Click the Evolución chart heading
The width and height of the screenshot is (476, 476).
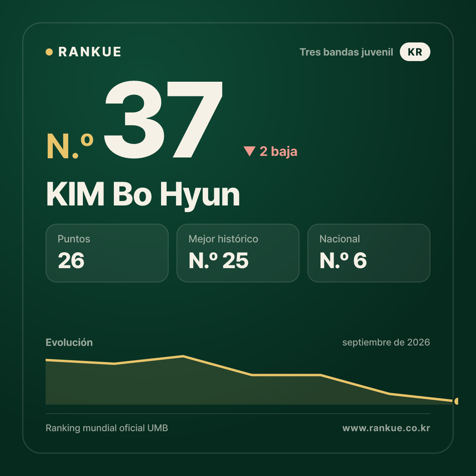[69, 342]
